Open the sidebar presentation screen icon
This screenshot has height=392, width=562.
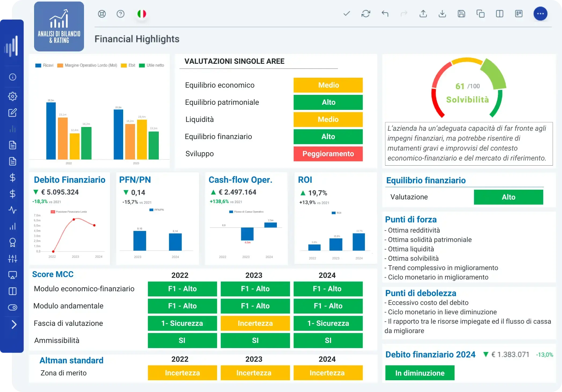[13, 275]
